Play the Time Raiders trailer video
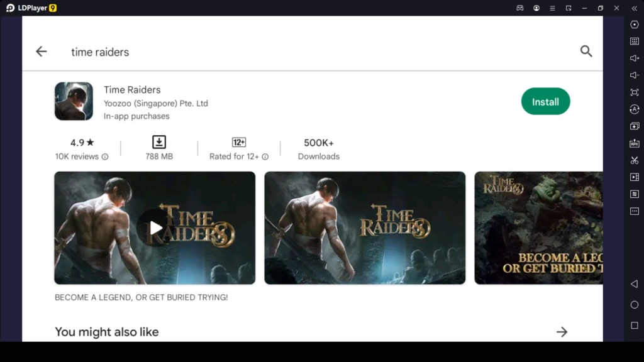The height and width of the screenshot is (362, 644). pos(155,228)
